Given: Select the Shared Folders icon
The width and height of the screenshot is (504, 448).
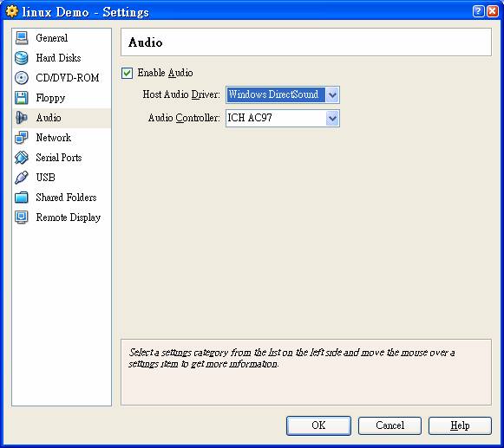Looking at the screenshot, I should [x=22, y=198].
